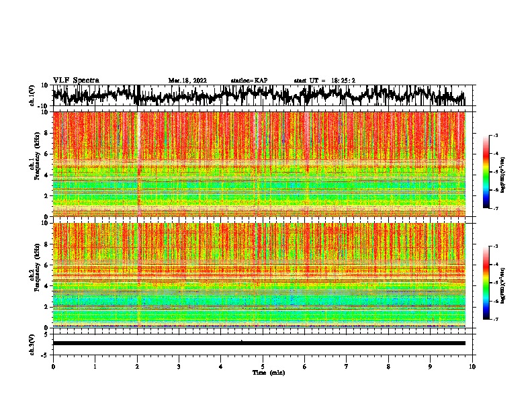Click inside the ch.1 frequency spectrogram
The width and height of the screenshot is (532, 411).
[x=259, y=164]
